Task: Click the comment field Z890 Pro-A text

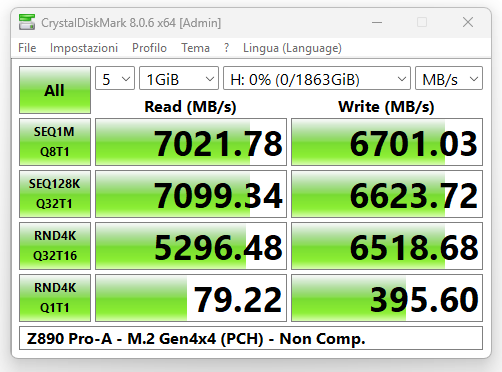Action: (251, 338)
